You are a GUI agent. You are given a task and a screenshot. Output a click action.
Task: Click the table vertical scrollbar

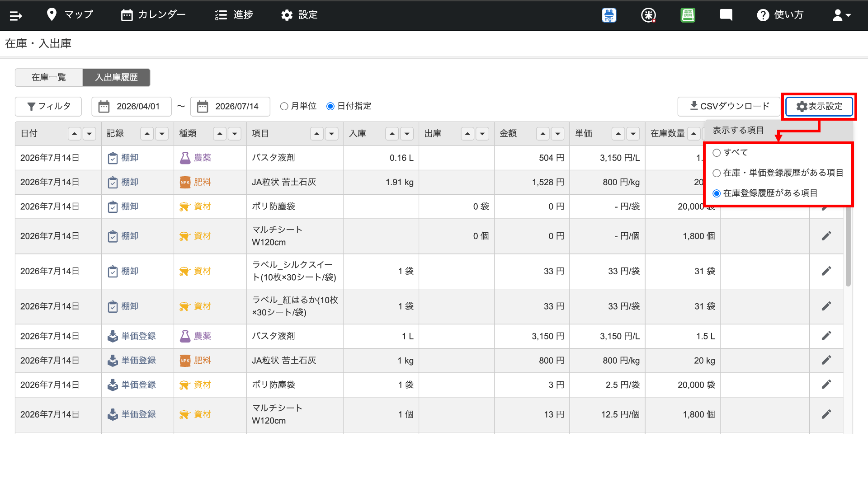[848, 247]
